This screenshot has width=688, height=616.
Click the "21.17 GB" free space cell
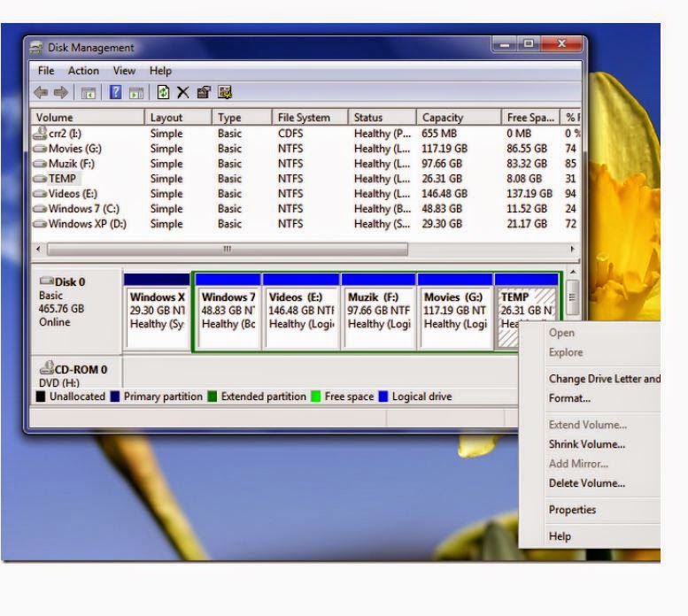point(527,224)
